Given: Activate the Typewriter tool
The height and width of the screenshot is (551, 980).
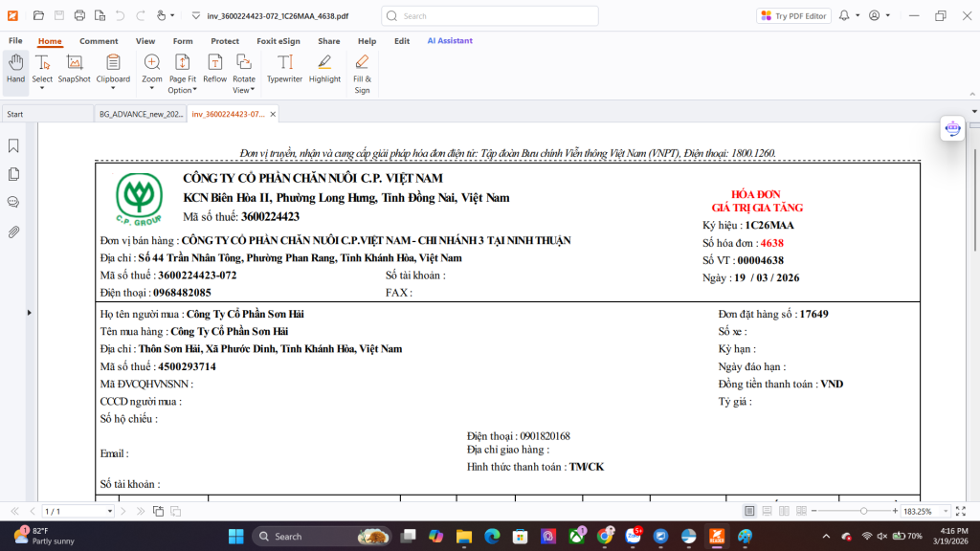Looking at the screenshot, I should [284, 69].
